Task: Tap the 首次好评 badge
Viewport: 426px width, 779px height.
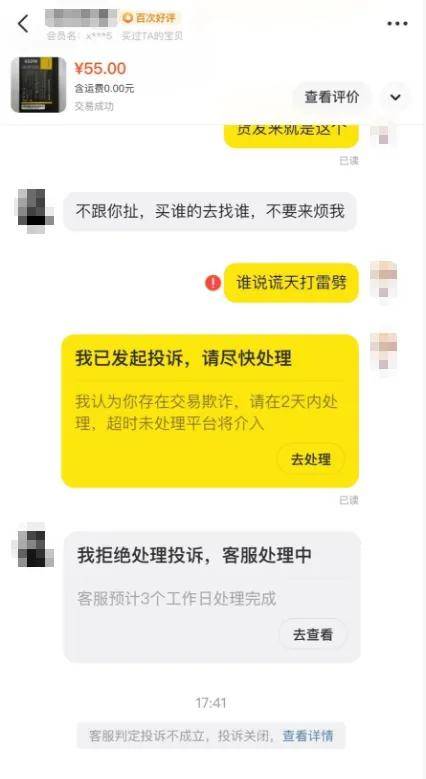Action: (x=150, y=18)
